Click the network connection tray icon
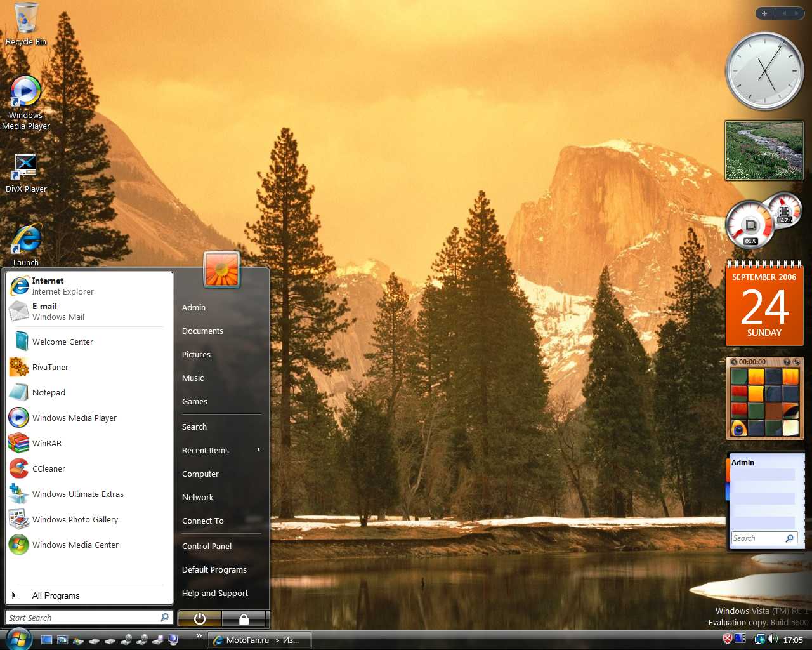This screenshot has width=812, height=650. (759, 639)
